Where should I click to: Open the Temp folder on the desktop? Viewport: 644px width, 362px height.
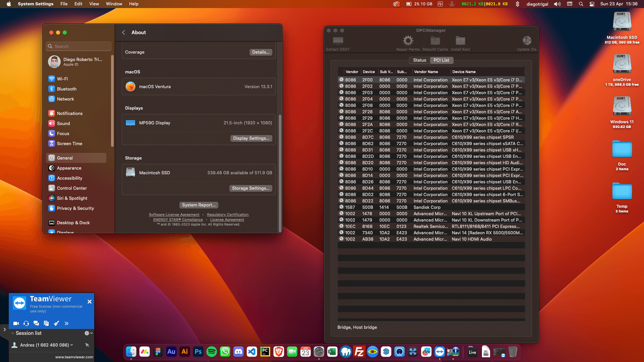tap(622, 198)
